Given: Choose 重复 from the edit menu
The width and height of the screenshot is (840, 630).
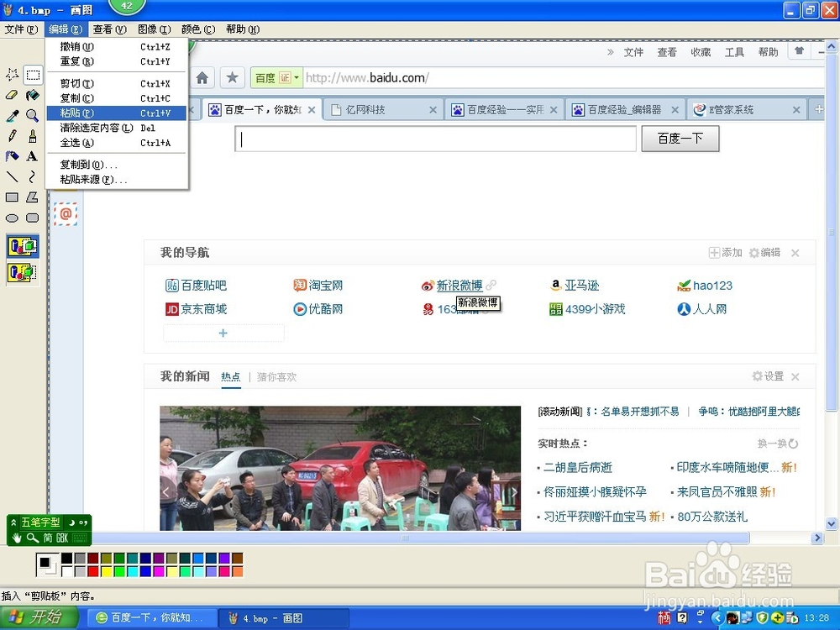Looking at the screenshot, I should pos(116,61).
